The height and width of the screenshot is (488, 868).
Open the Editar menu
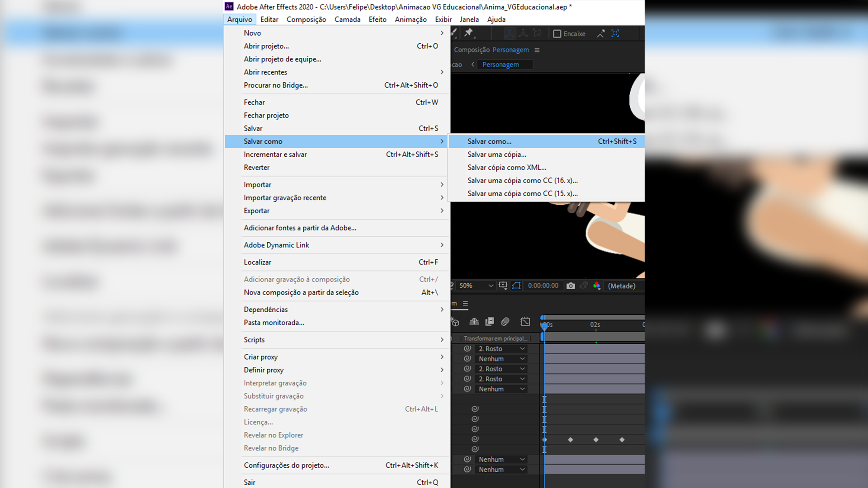[269, 19]
